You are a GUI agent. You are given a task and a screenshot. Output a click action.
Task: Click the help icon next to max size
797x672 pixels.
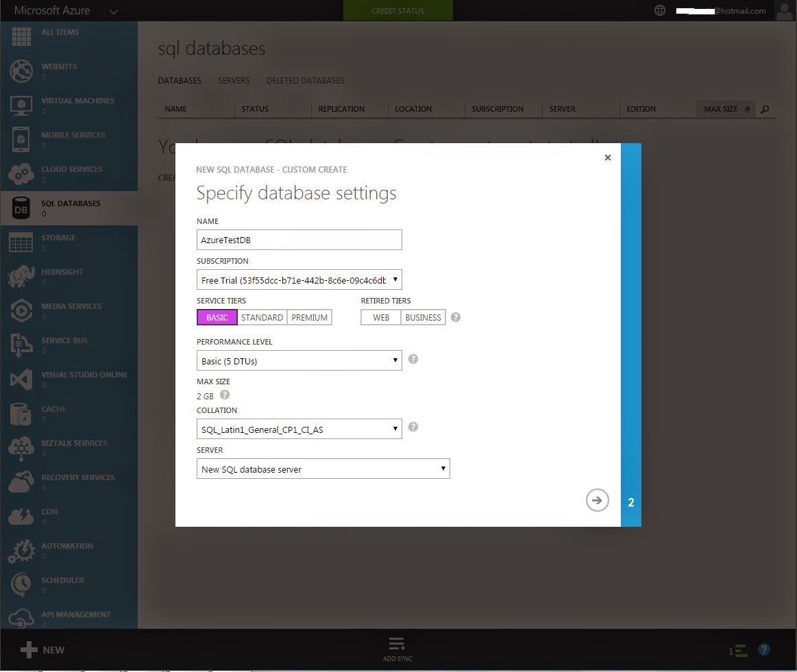(x=225, y=395)
